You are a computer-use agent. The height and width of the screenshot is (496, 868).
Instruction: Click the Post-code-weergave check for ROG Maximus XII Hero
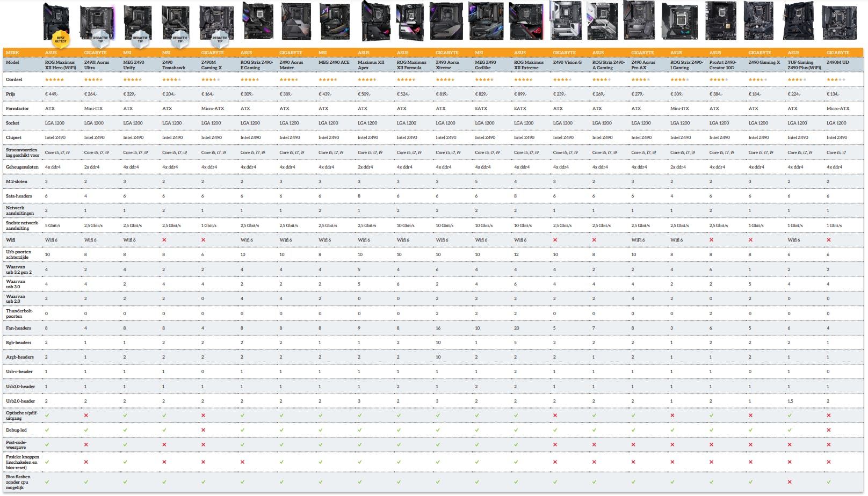tap(47, 444)
